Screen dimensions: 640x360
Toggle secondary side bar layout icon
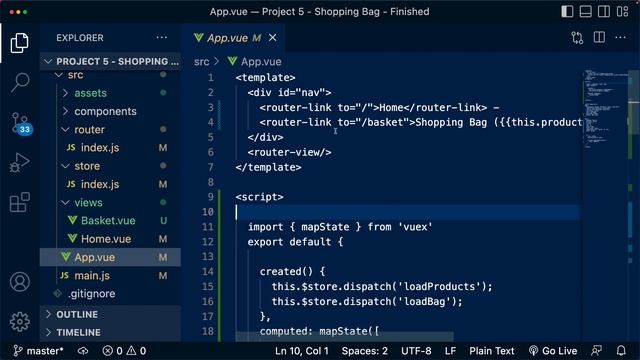point(604,11)
